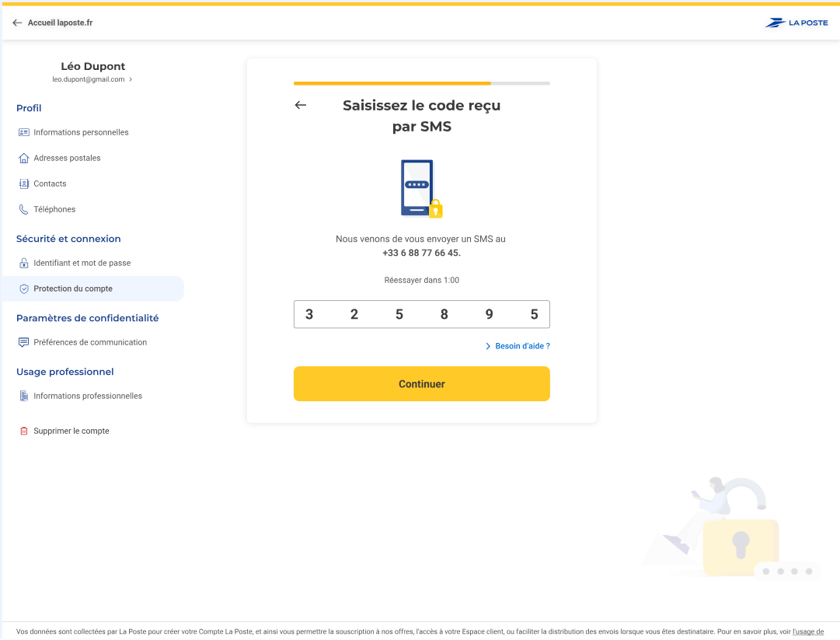840x640 pixels.
Task: Click the Contacts address book icon
Action: click(x=24, y=184)
